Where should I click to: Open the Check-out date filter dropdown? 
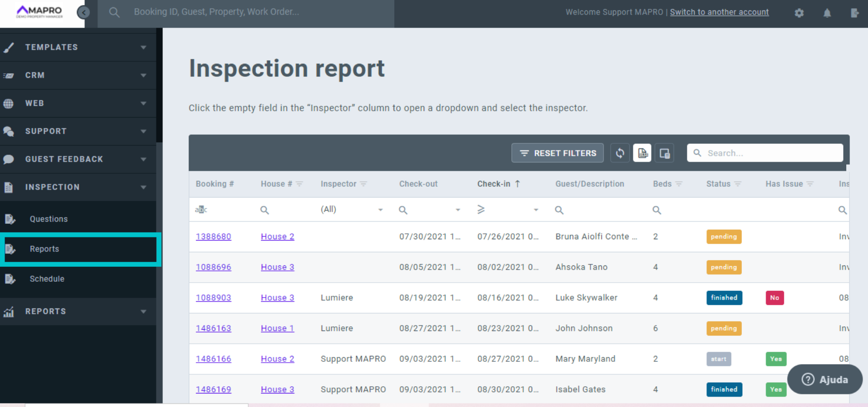458,210
